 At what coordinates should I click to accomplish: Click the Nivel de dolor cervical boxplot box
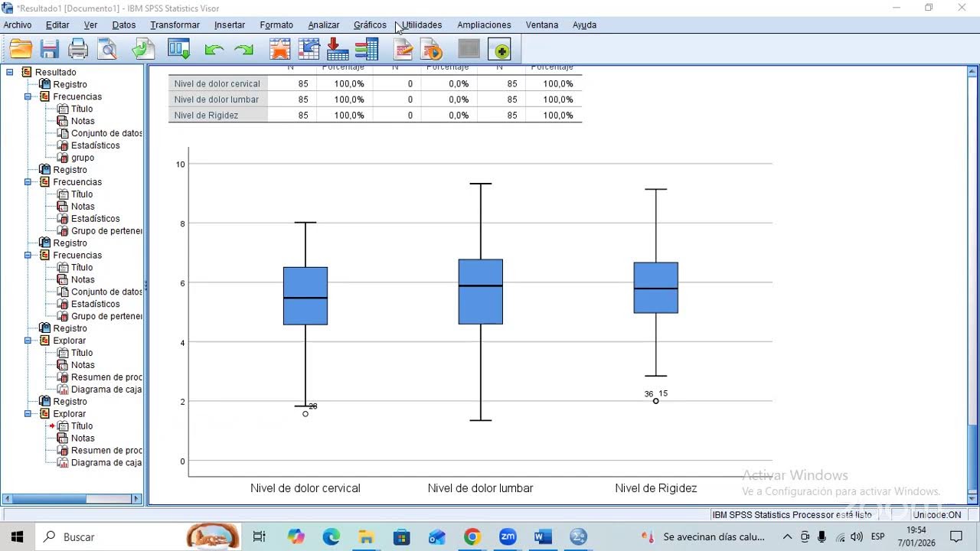(305, 296)
